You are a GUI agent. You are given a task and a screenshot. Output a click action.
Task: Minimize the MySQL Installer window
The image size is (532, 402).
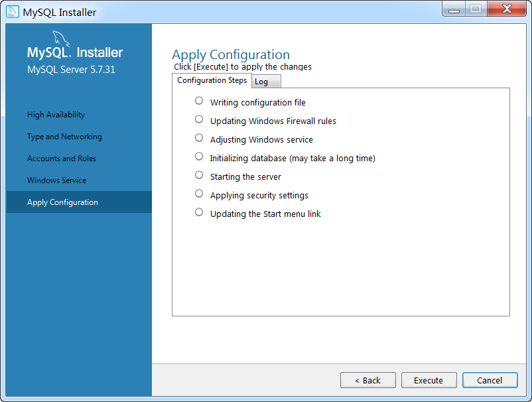[454, 9]
